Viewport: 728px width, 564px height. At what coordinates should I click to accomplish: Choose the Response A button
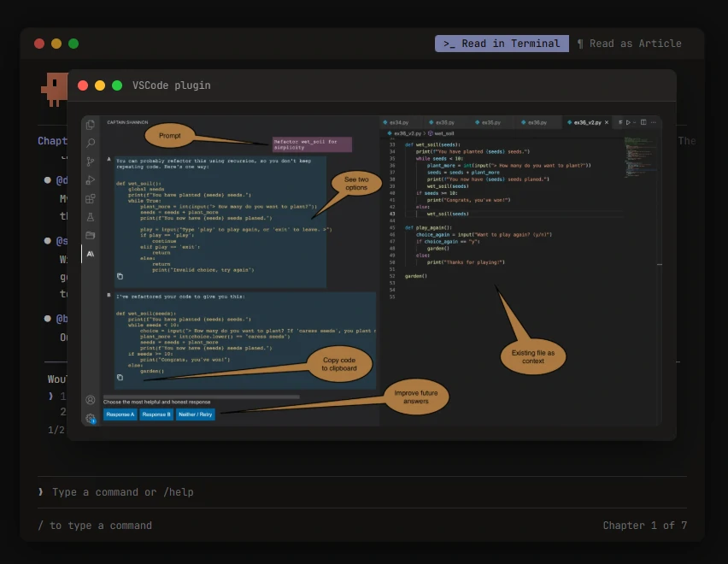click(120, 414)
